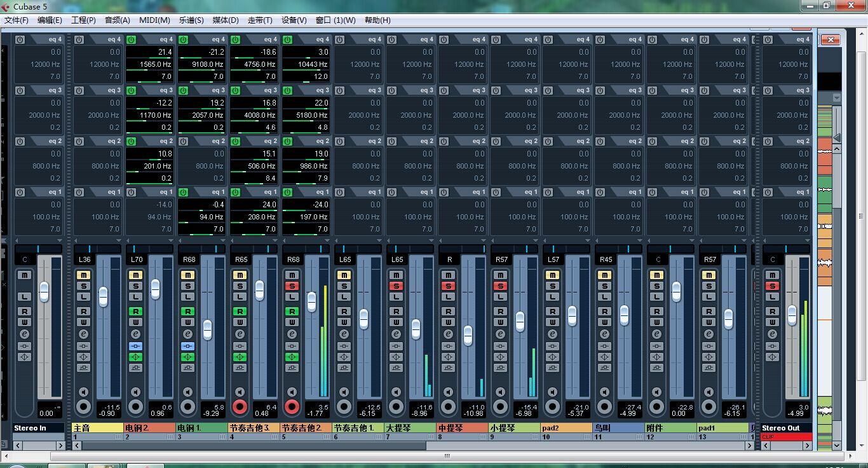Enable speaker monitor on 大提琴 channel
This screenshot has width=868, height=468.
pyautogui.click(x=396, y=392)
